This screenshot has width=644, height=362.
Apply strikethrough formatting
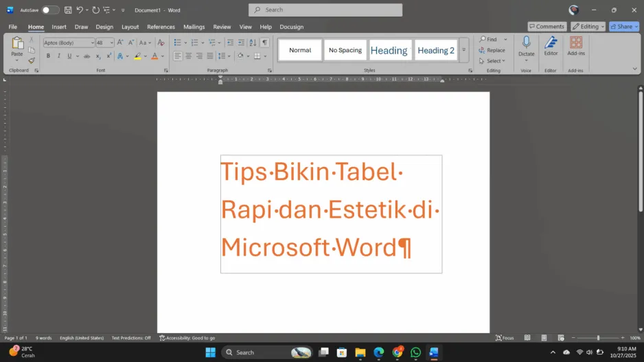click(87, 56)
